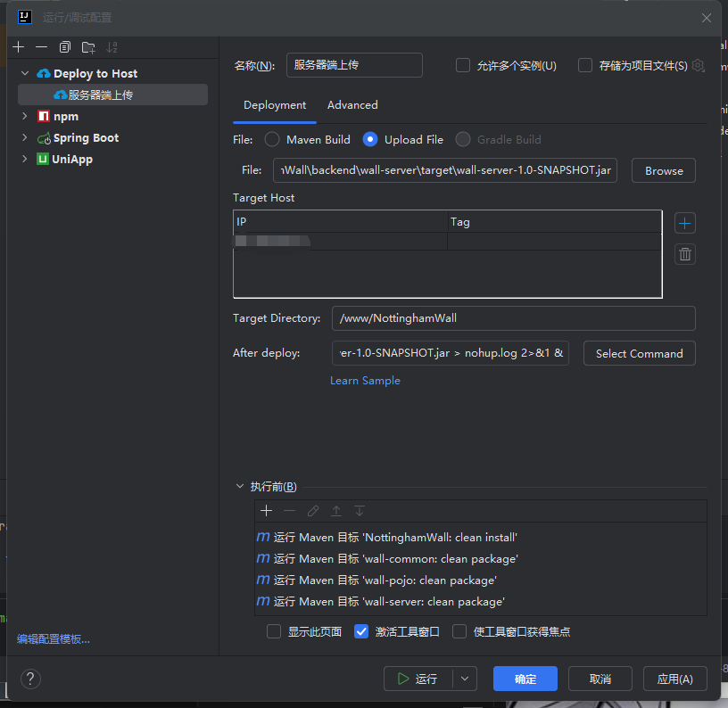The height and width of the screenshot is (708, 728).
Task: Open help with the question mark icon
Action: [30, 679]
